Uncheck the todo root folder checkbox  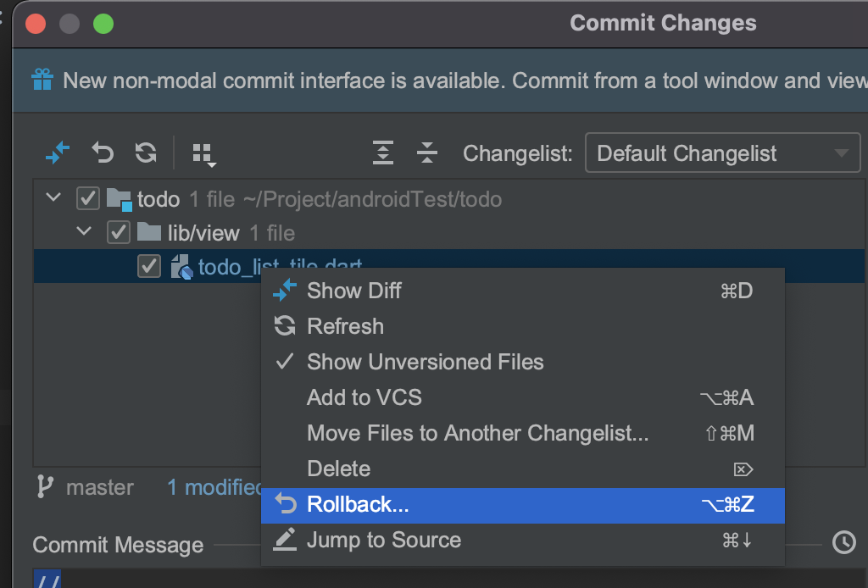[87, 199]
